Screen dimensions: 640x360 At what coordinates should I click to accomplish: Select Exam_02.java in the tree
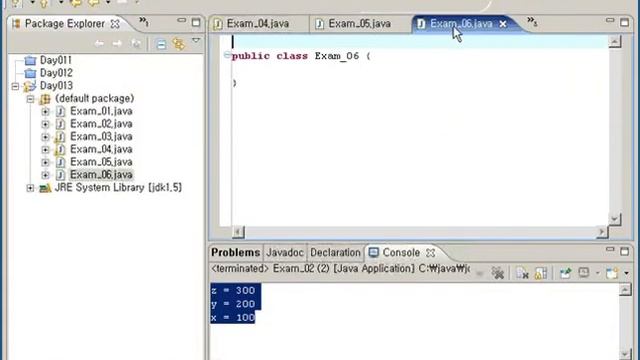pos(101,124)
